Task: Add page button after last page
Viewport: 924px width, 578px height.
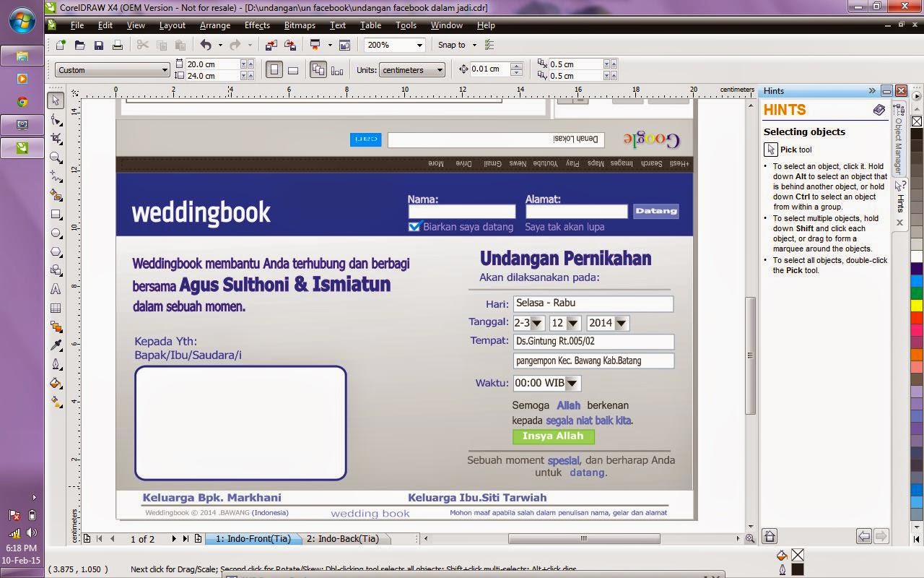Action: 198,539
